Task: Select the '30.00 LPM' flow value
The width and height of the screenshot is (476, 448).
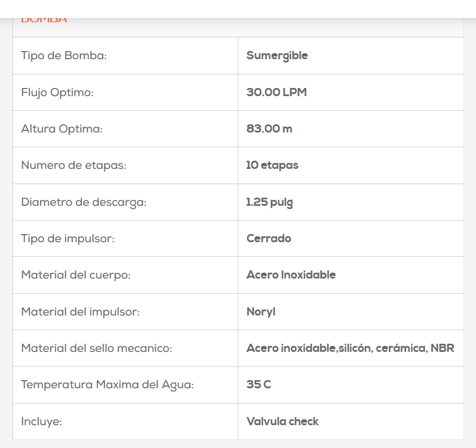Action: tap(276, 92)
